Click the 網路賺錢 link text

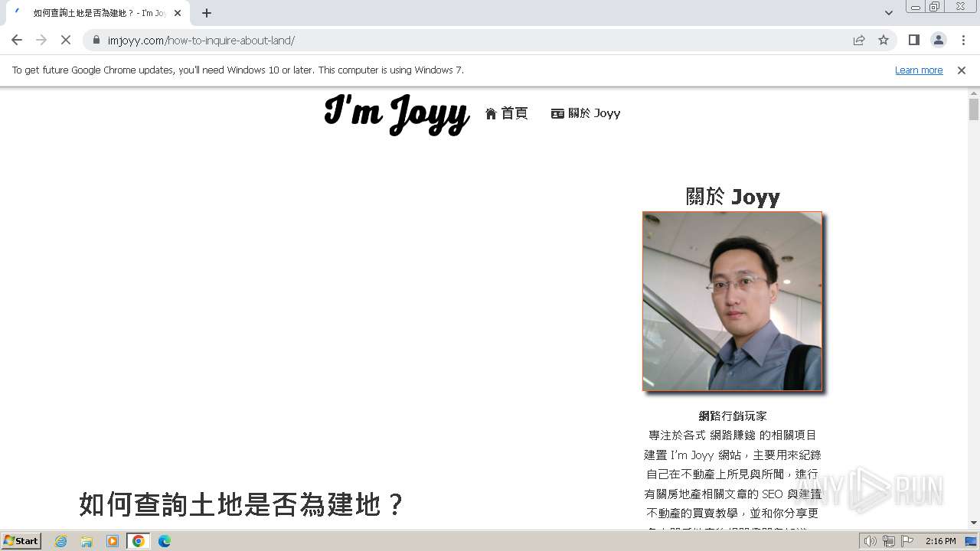pos(733,435)
